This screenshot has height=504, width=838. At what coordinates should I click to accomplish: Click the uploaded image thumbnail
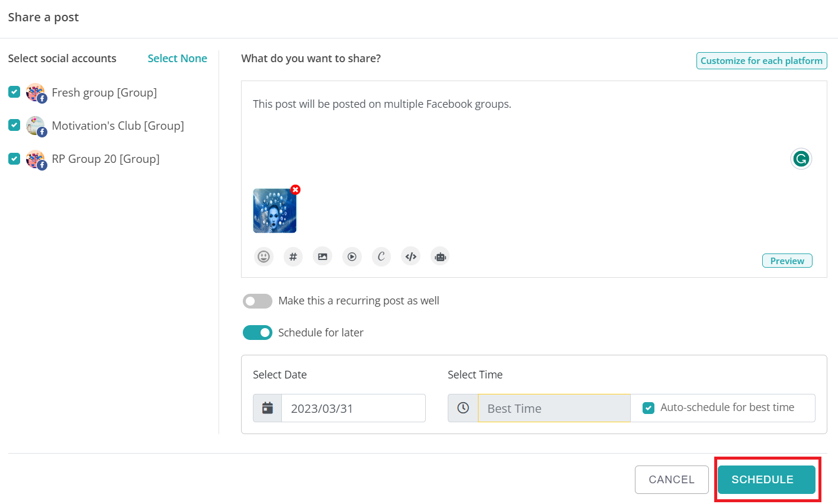(274, 211)
